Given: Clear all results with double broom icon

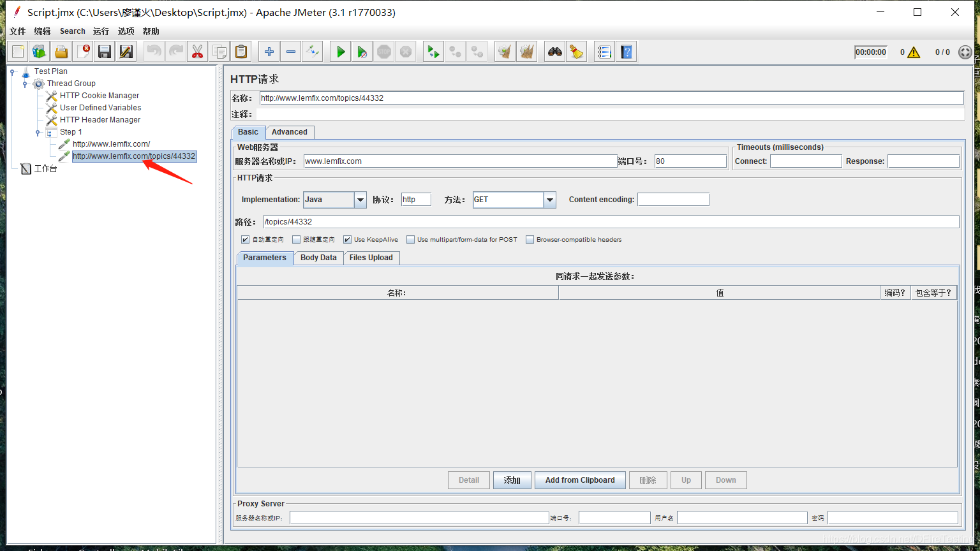Looking at the screenshot, I should coord(527,52).
